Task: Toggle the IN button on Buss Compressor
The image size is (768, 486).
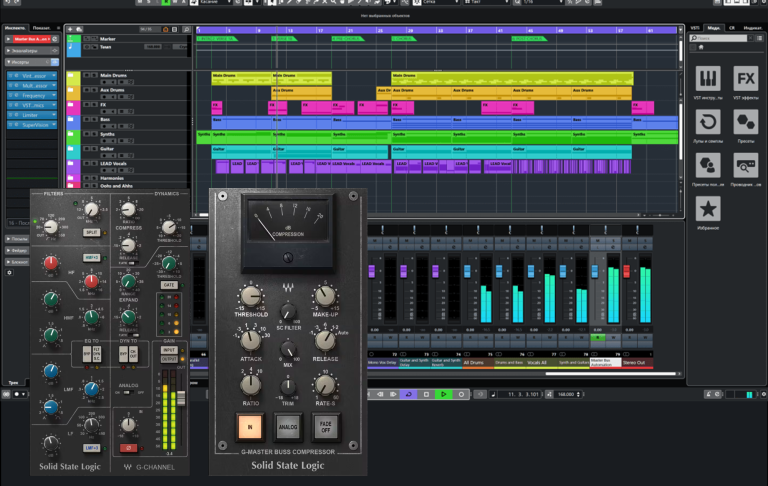Action: [x=250, y=427]
